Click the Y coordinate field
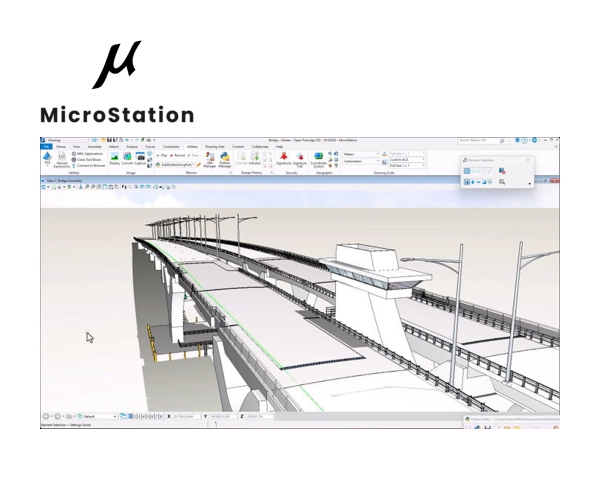 223,416
